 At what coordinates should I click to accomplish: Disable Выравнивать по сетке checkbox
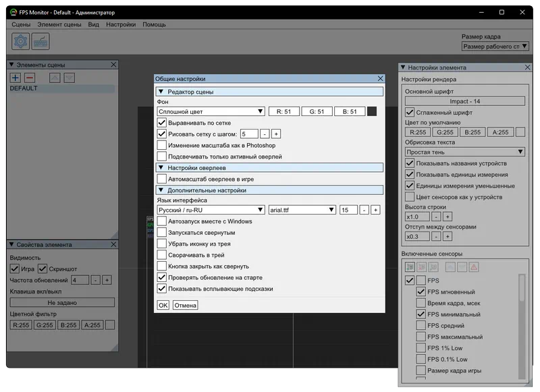click(x=161, y=123)
